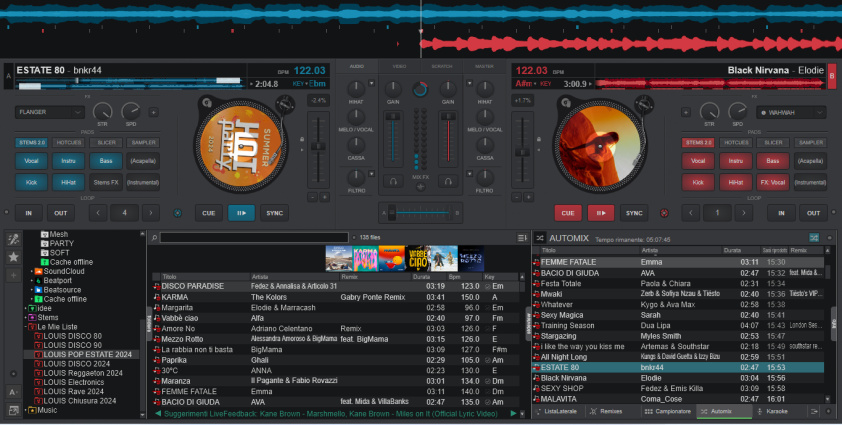Toggle Instru stem pad on left deck
Image resolution: width=842 pixels, height=425 pixels.
click(68, 161)
